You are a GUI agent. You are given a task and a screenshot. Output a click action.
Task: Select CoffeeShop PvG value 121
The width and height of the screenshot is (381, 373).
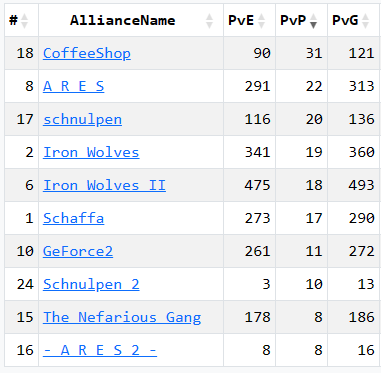(x=361, y=53)
